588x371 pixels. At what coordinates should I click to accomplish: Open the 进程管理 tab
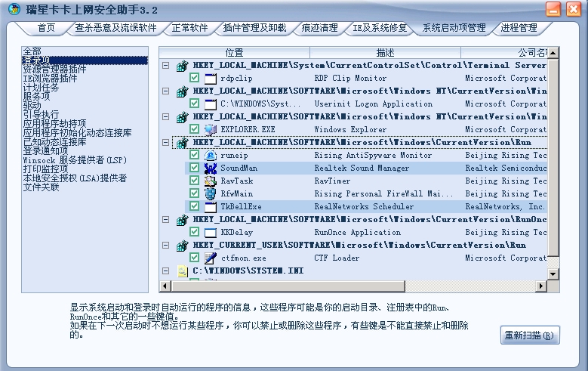[x=519, y=28]
